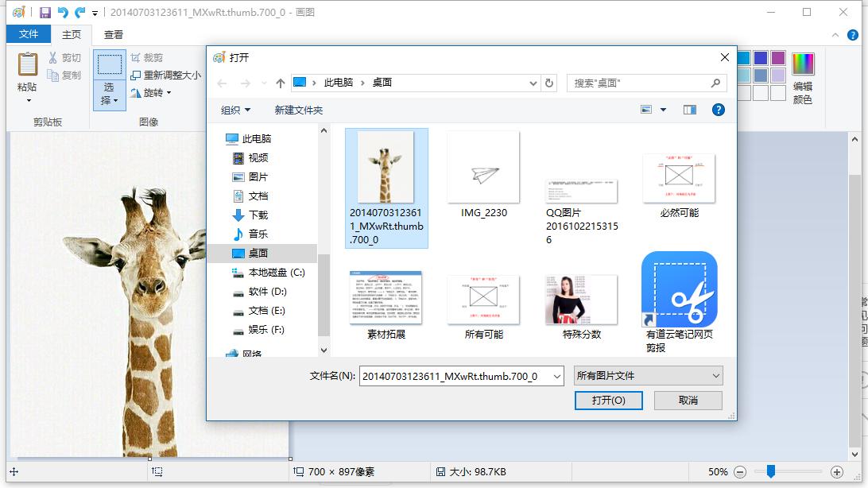Click the Redo arrow icon
This screenshot has height=488, width=868.
point(78,12)
